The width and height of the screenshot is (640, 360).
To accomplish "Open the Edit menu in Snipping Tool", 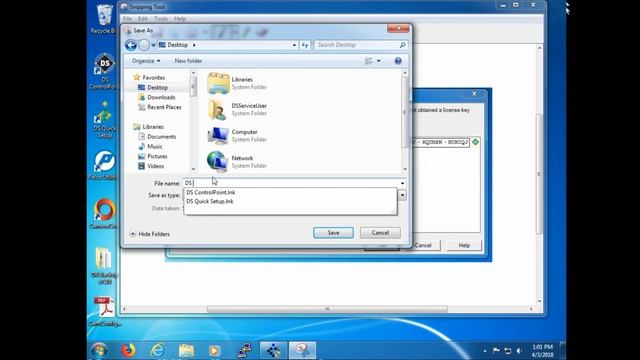I will [142, 19].
